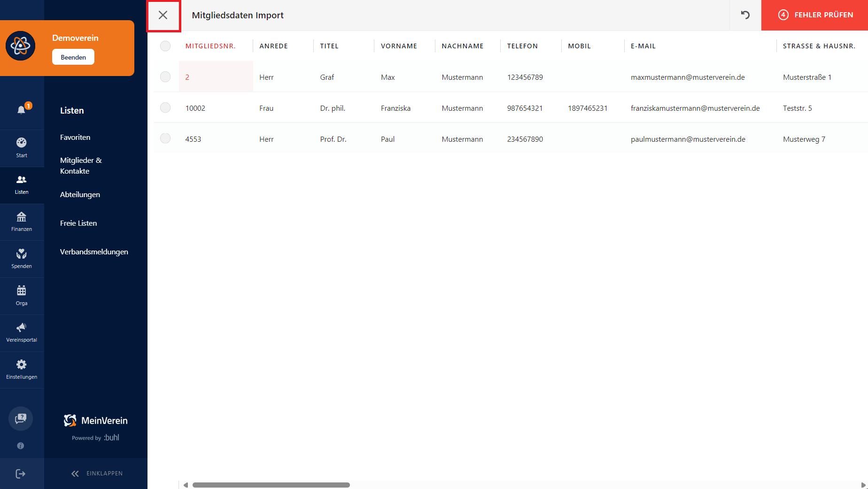Click the mobile number 1897465231
The image size is (868, 489).
[x=588, y=108]
